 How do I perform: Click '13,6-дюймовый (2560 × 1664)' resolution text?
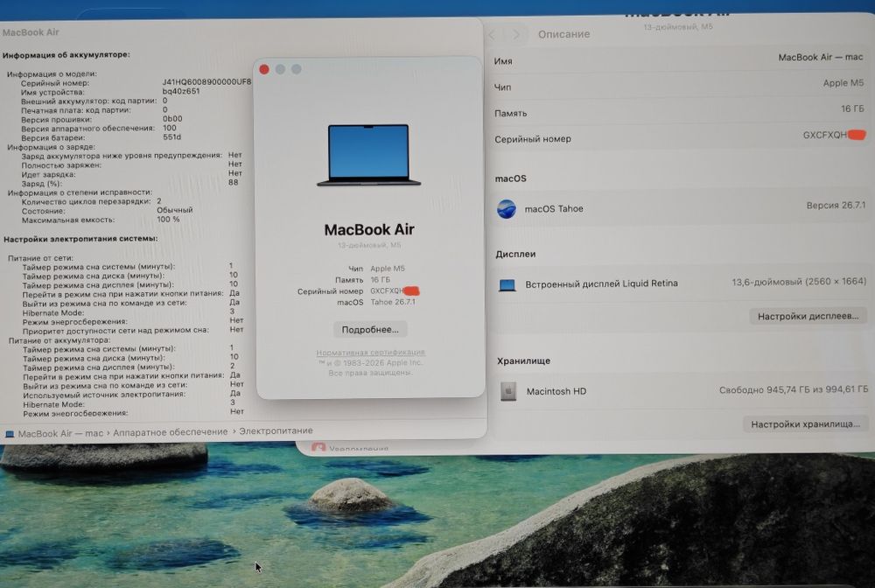coord(799,282)
